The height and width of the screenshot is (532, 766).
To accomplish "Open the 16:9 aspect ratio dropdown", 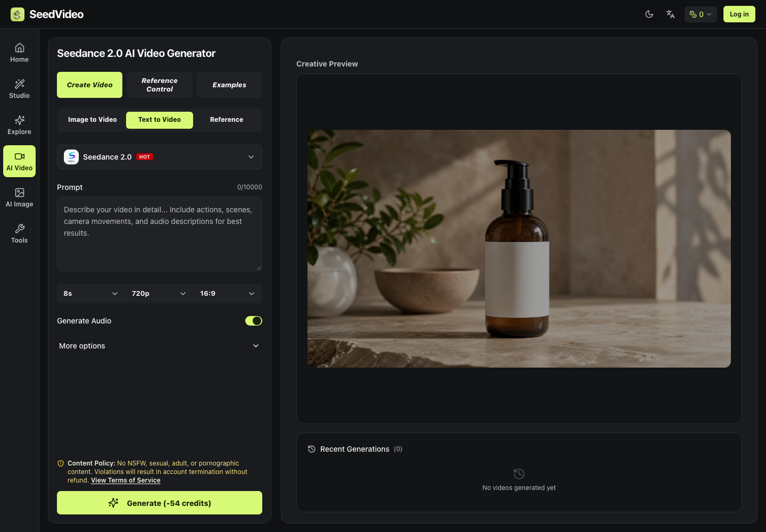I will [x=228, y=294].
